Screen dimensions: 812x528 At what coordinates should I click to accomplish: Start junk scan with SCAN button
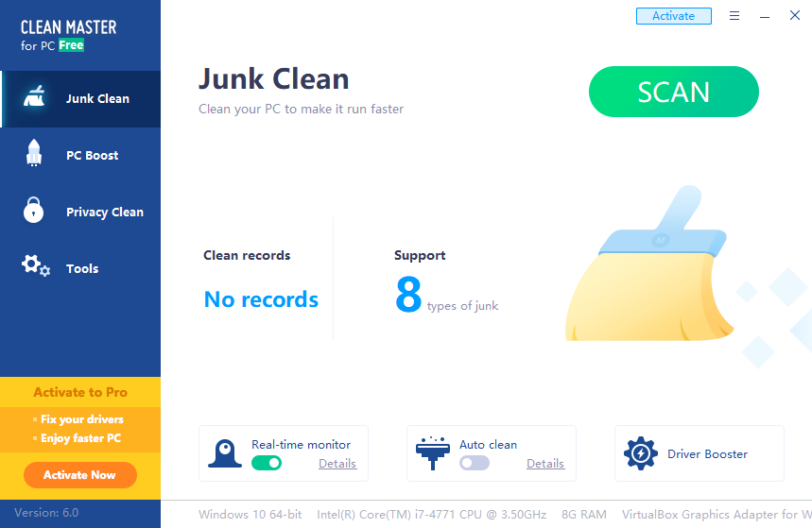tap(673, 92)
